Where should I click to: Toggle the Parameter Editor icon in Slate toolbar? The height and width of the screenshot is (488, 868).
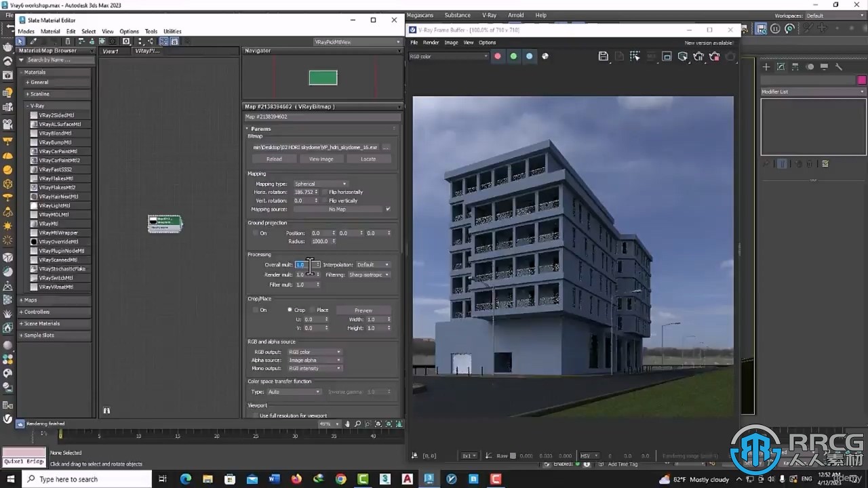tap(174, 41)
